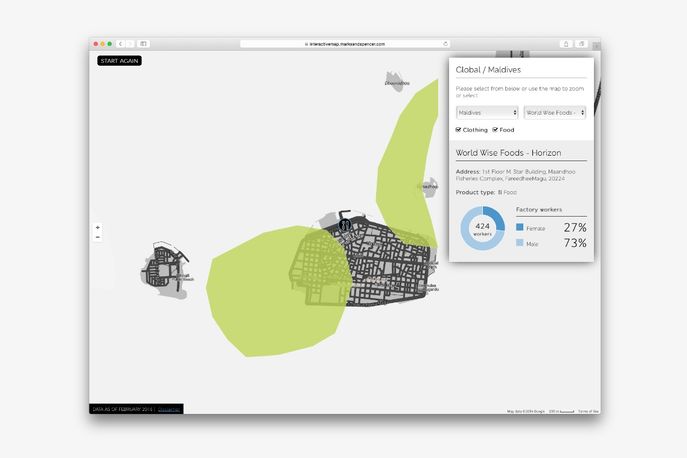Open the World Wise Foods factory dropdown
Screen dimensions: 687x458
(x=555, y=113)
